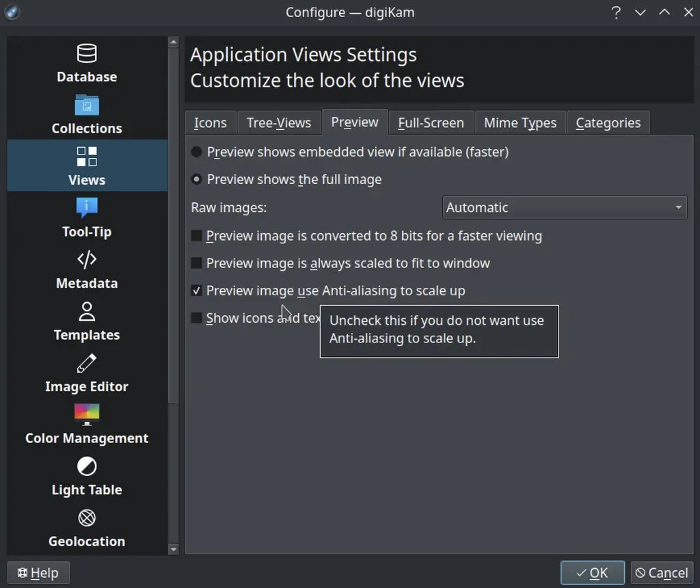
Task: Select the Image Editor settings icon
Action: click(87, 373)
